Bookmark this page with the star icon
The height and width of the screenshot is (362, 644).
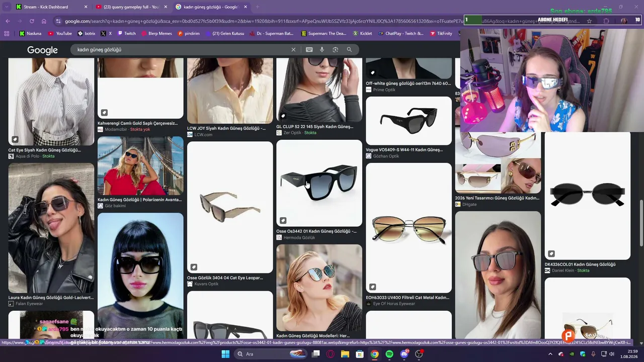point(589,21)
